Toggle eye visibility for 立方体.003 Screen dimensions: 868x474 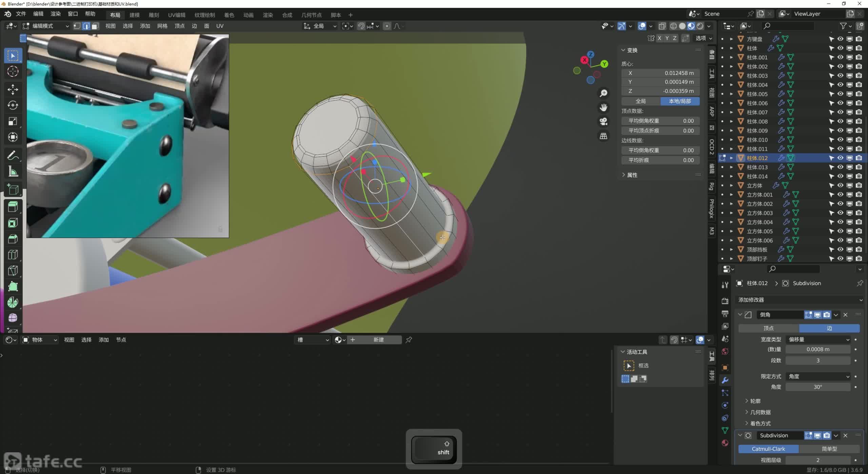[840, 213]
